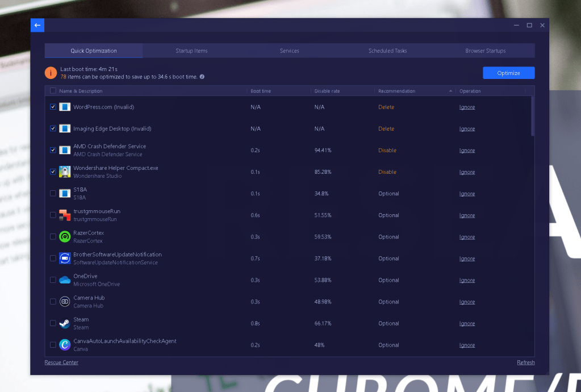Check the trustgmmouseRun checkbox
Screen dimensions: 581x392
pos(53,215)
